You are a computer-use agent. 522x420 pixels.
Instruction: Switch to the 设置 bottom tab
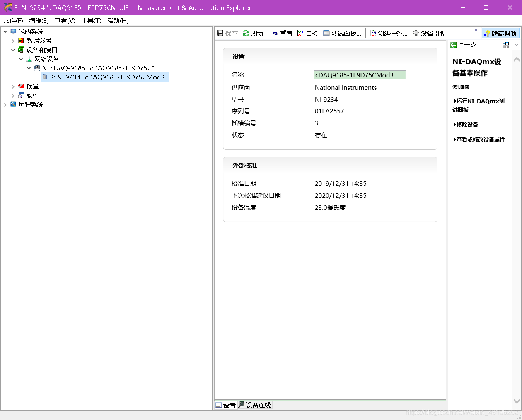(226, 405)
